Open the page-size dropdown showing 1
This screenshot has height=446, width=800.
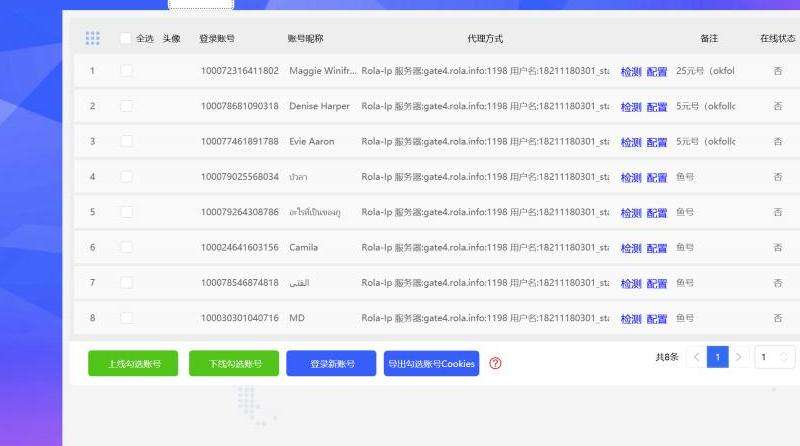pyautogui.click(x=775, y=357)
